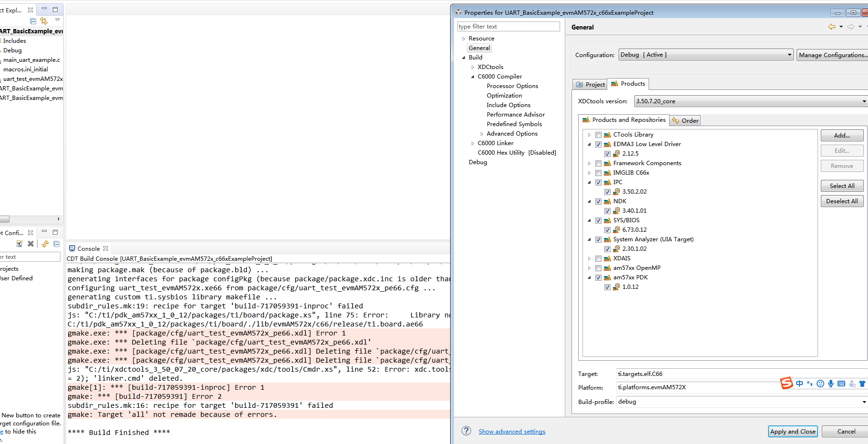Click the delete X icon in Target Configurations

coord(31,244)
